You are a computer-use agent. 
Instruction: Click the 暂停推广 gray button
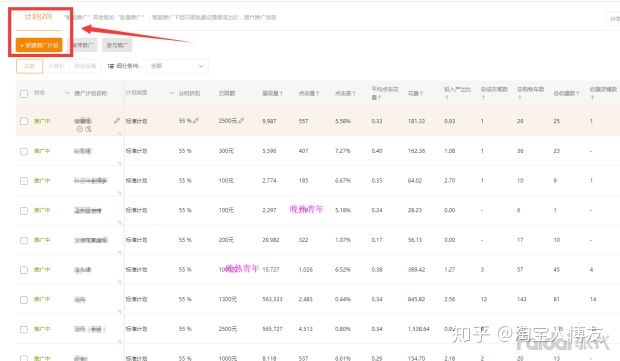(x=83, y=45)
